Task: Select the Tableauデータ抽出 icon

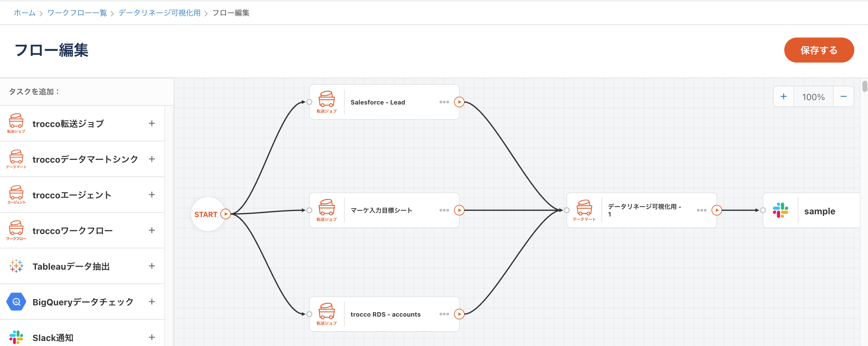Action: pos(16,266)
